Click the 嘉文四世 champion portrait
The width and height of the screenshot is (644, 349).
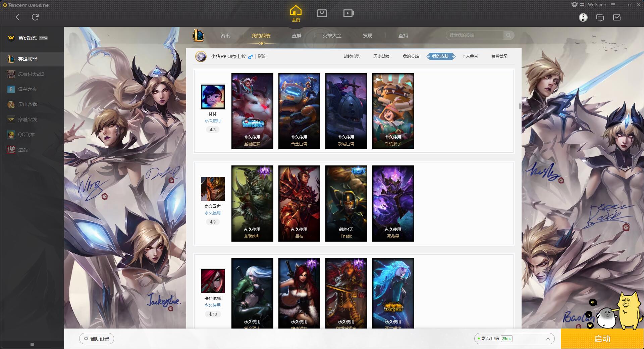(x=213, y=189)
